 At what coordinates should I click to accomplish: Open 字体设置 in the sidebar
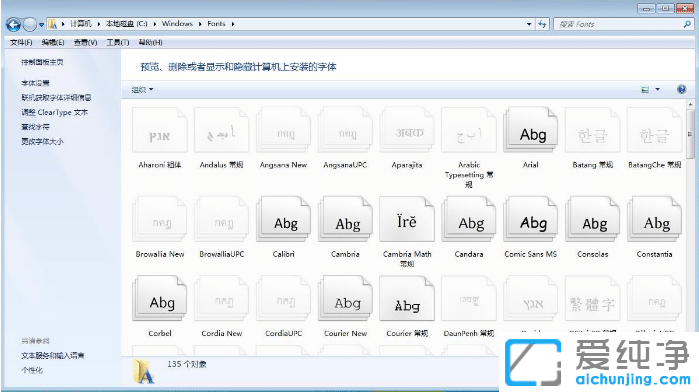pyautogui.click(x=35, y=83)
